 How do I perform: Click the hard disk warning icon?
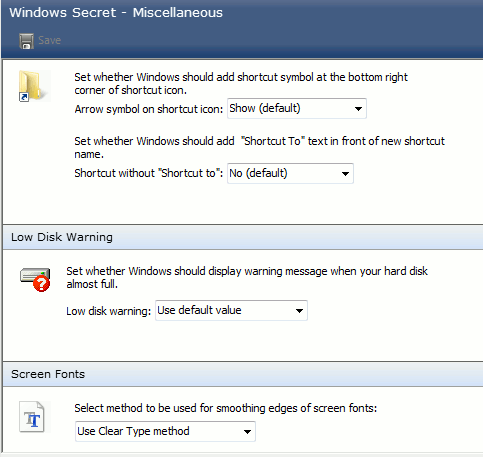coord(35,279)
